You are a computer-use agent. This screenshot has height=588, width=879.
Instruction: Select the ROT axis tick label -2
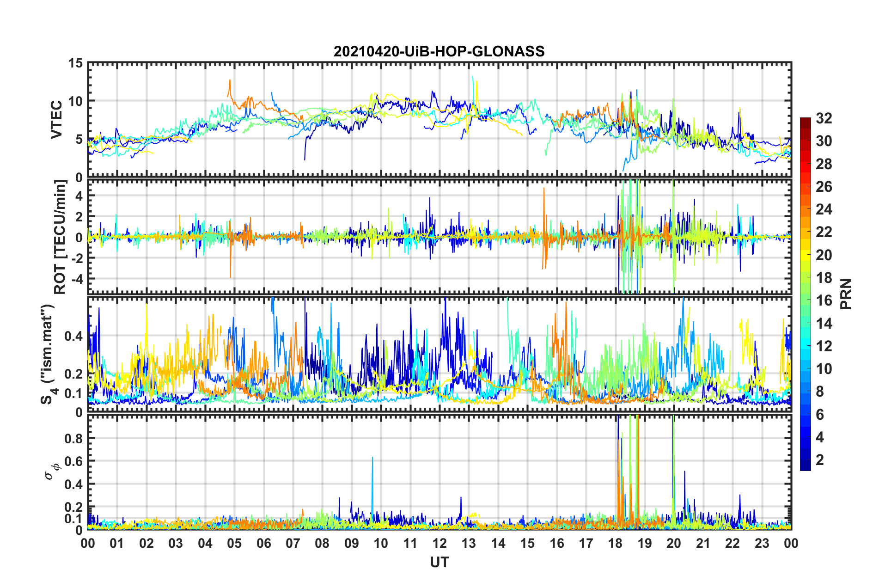pyautogui.click(x=77, y=258)
